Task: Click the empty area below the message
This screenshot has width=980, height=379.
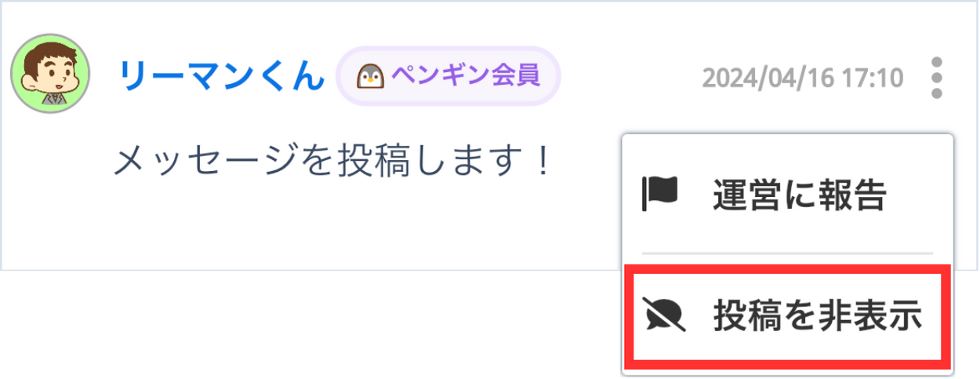Action: (x=314, y=228)
